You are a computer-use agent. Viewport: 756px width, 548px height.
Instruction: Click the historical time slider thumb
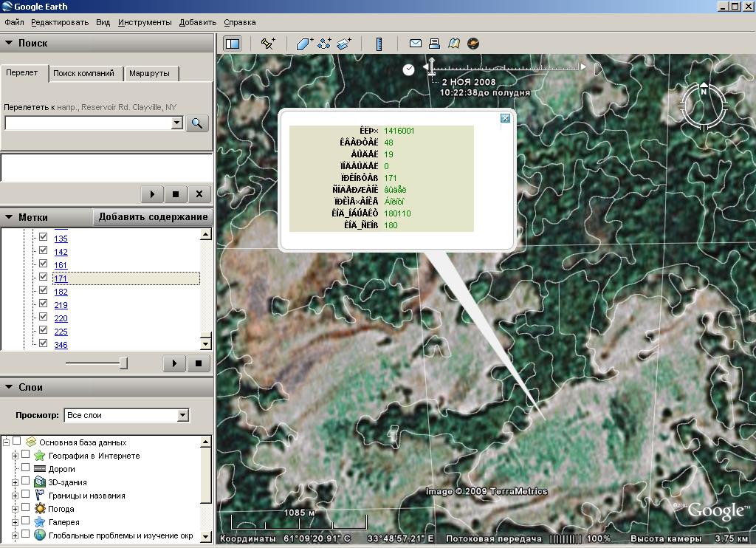(x=431, y=66)
